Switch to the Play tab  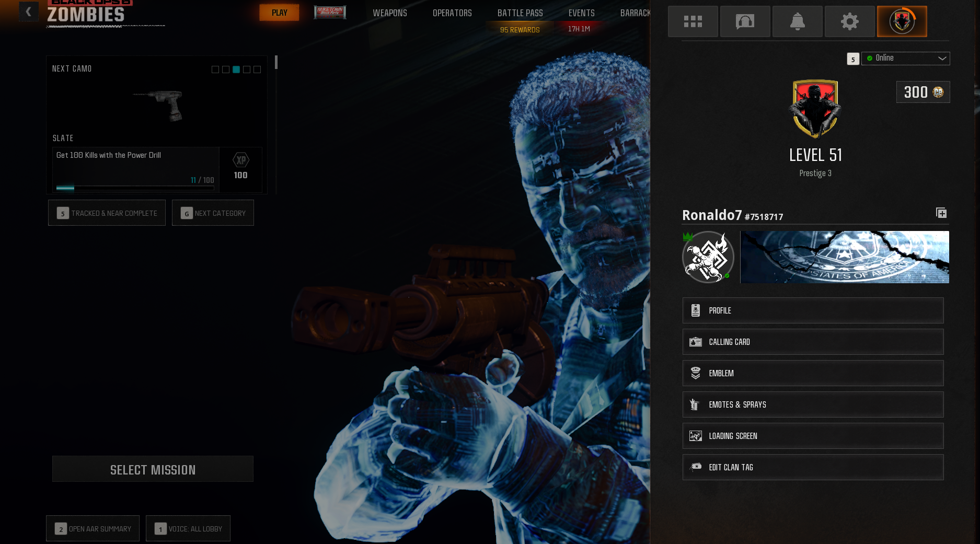tap(279, 13)
